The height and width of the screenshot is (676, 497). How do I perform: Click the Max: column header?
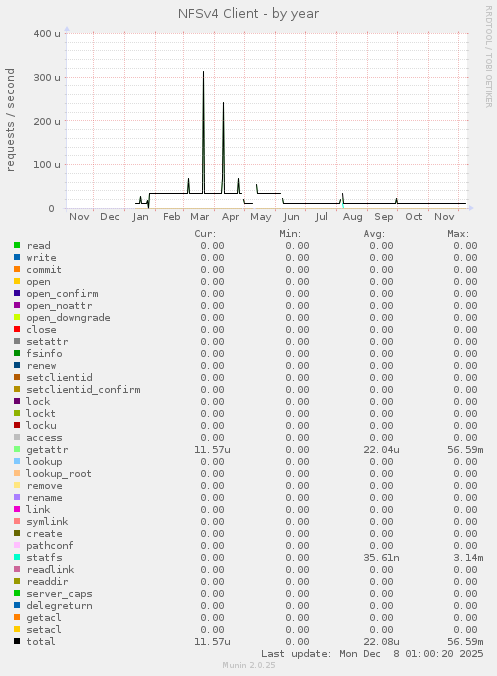[x=458, y=234]
